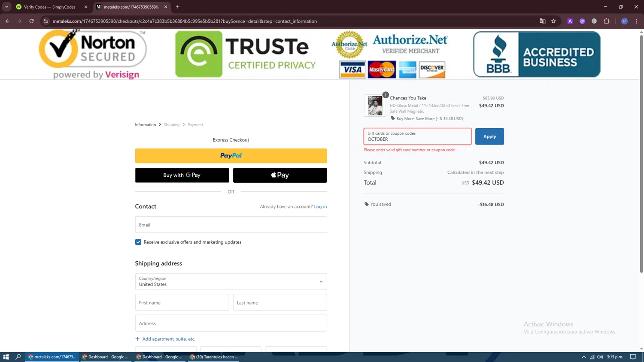Open the Tarantulas hacen taskbar window
The height and width of the screenshot is (362, 644).
click(x=214, y=357)
